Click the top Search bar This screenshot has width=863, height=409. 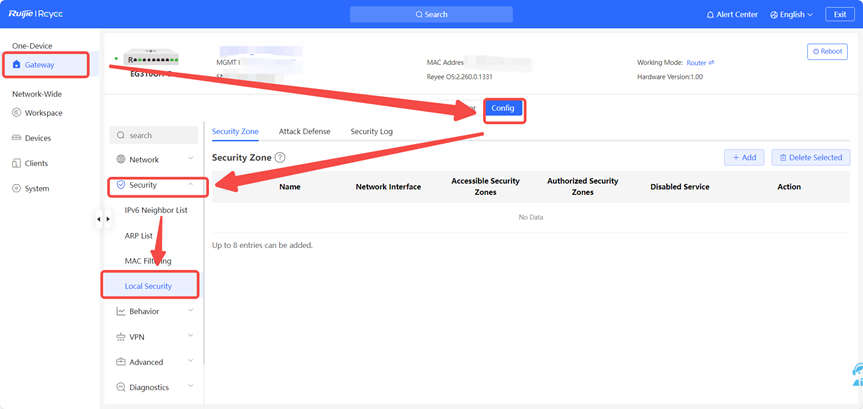pyautogui.click(x=431, y=15)
